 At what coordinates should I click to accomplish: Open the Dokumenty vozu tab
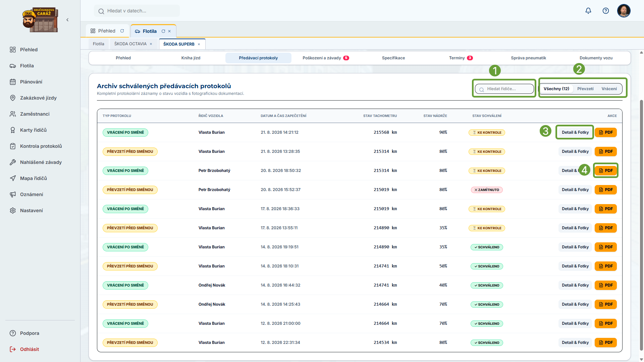596,58
